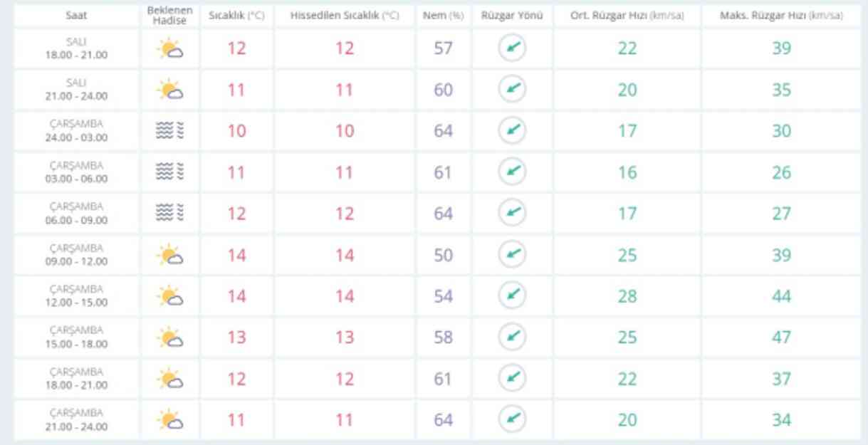This screenshot has height=445, width=868.
Task: Click partly cloudy icon for Çarşamba 09.00 - 12.00
Action: point(170,255)
